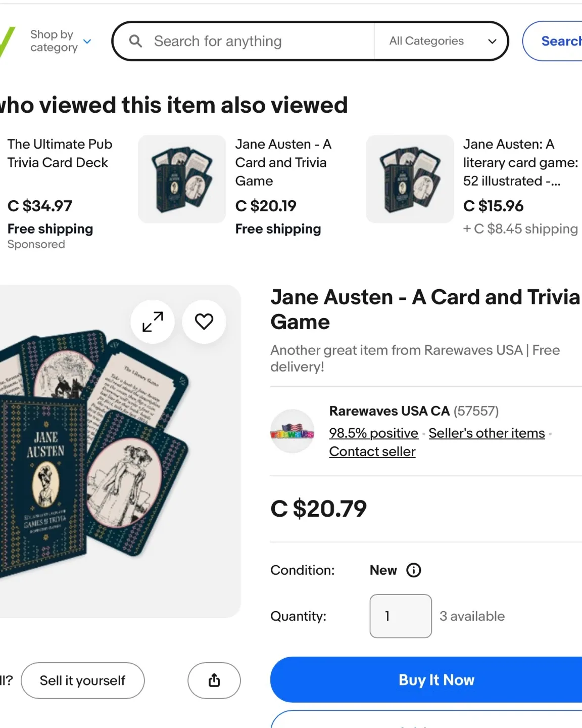Screen dimensions: 582x728
Task: Add item to watchlist with the heart icon
Action: [x=204, y=322]
